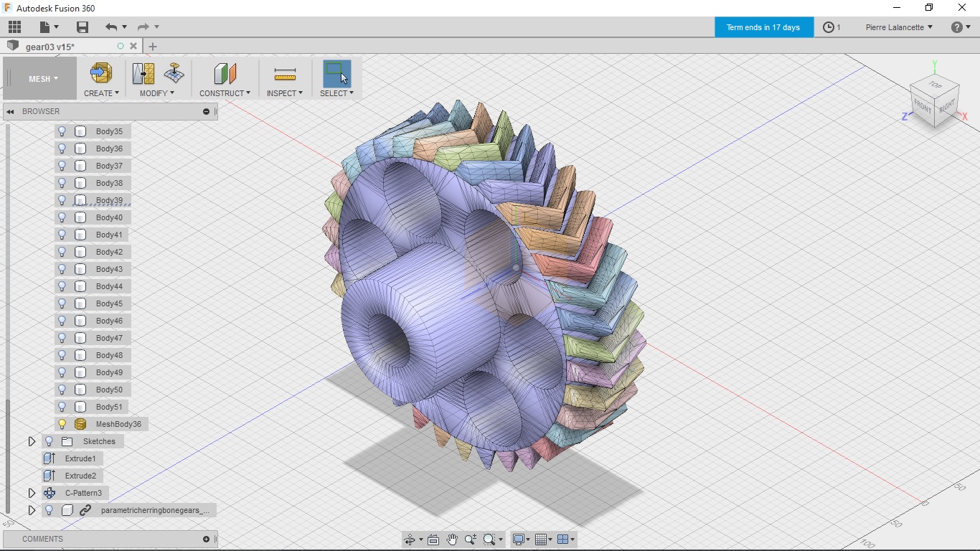Open Pierre Lalancette account dropdown

coord(899,27)
